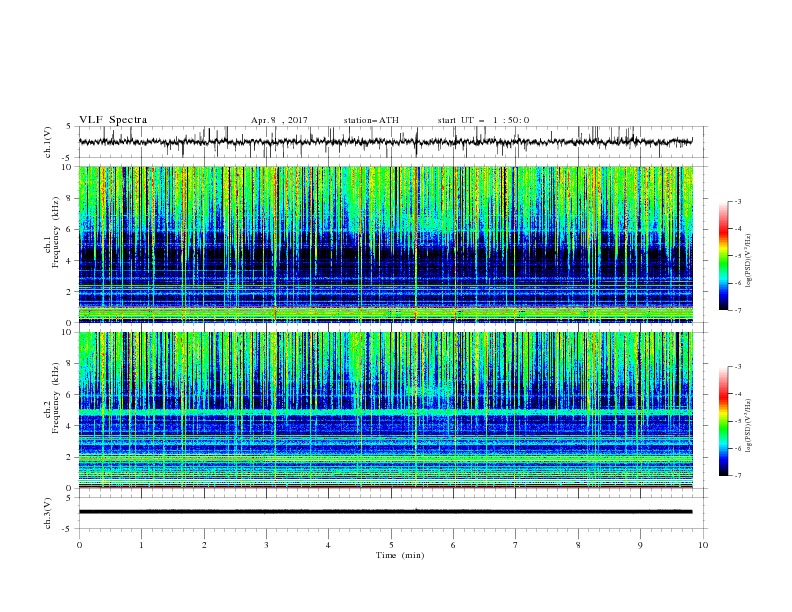This screenshot has width=792, height=612.
Task: Click time axis tick label "7"
Action: (516, 545)
